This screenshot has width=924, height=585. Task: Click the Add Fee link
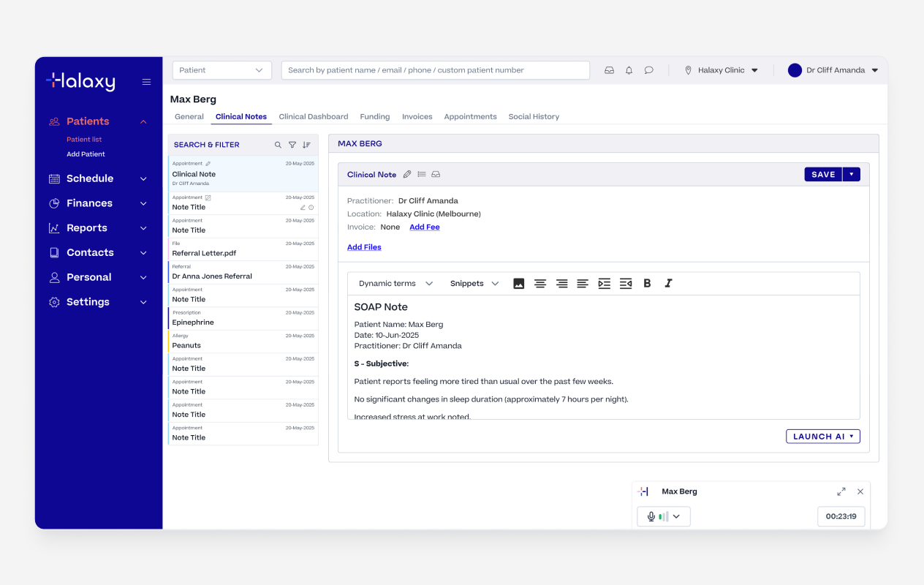click(425, 227)
